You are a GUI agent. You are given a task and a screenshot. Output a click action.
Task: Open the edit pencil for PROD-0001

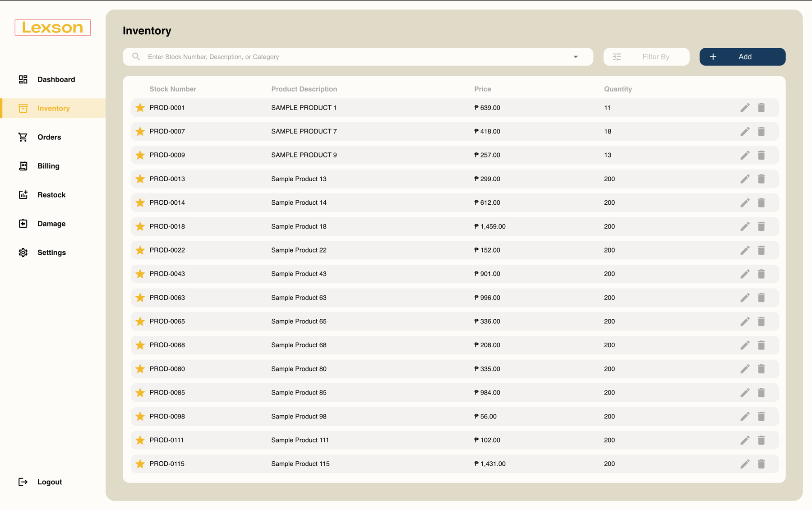click(x=745, y=107)
